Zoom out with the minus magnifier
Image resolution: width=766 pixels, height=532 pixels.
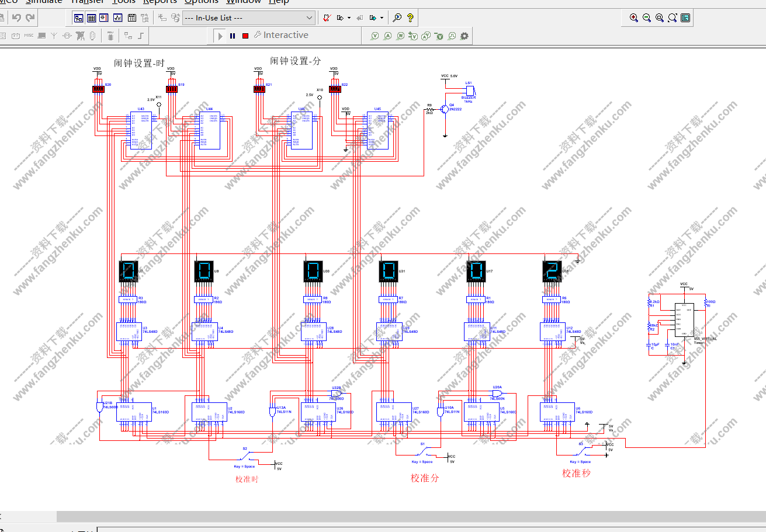tap(647, 18)
